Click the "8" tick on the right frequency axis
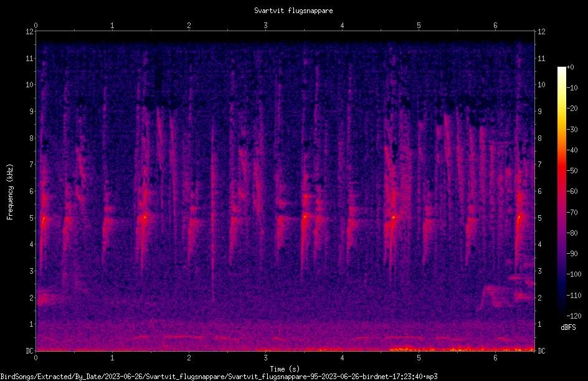Screen dimensions: 588x381 (540, 138)
